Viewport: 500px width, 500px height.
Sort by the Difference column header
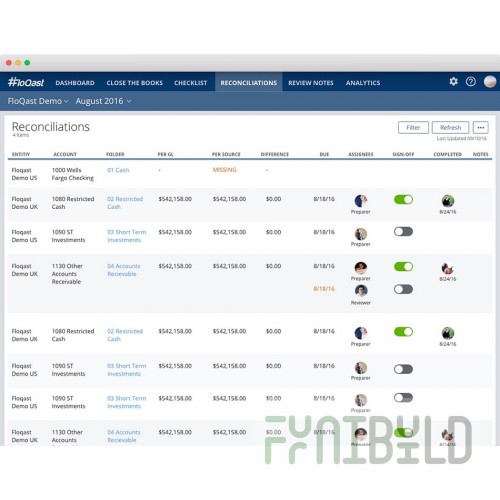pos(275,154)
